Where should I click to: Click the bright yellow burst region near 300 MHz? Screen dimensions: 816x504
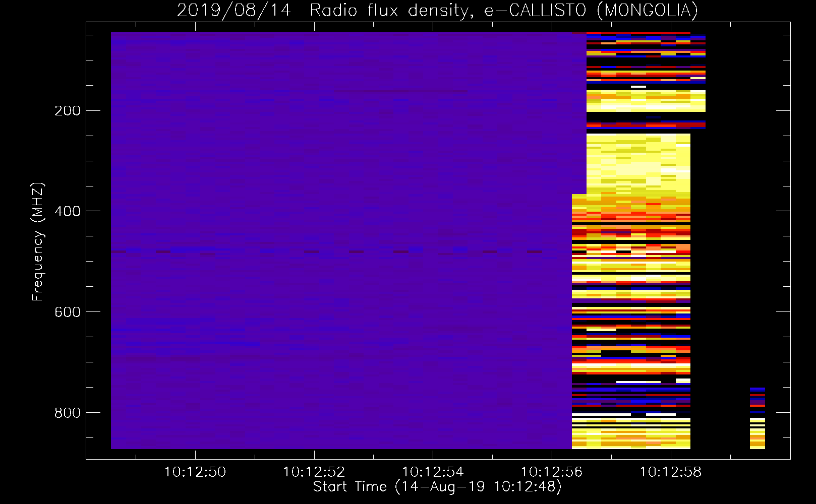click(638, 164)
